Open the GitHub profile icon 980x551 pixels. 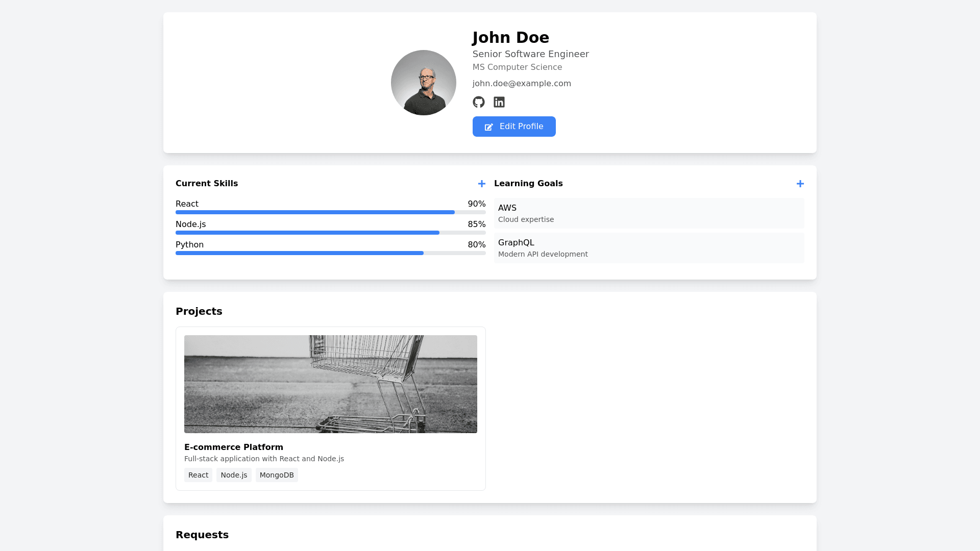(x=478, y=102)
